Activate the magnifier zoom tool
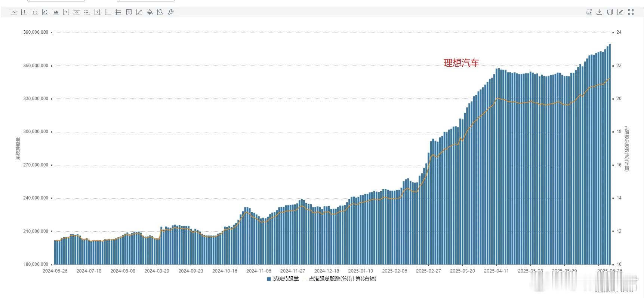This screenshot has width=644, height=298. click(x=160, y=12)
